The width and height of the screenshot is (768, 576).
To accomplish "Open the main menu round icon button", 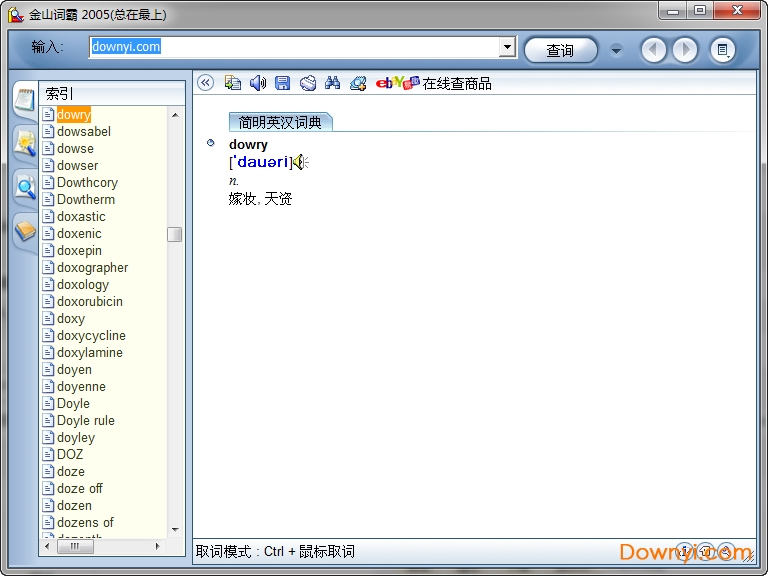I will (722, 49).
